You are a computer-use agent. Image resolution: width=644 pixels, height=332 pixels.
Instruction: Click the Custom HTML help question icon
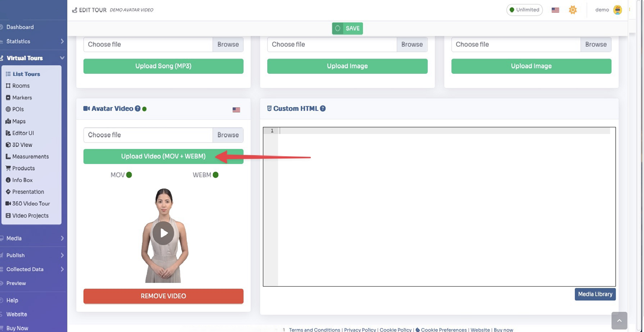click(x=322, y=108)
